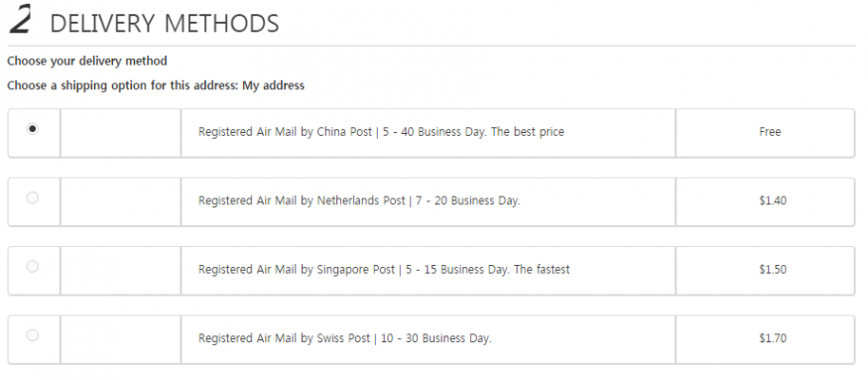Click the 'My address' text
The width and height of the screenshot is (868, 380).
(273, 85)
